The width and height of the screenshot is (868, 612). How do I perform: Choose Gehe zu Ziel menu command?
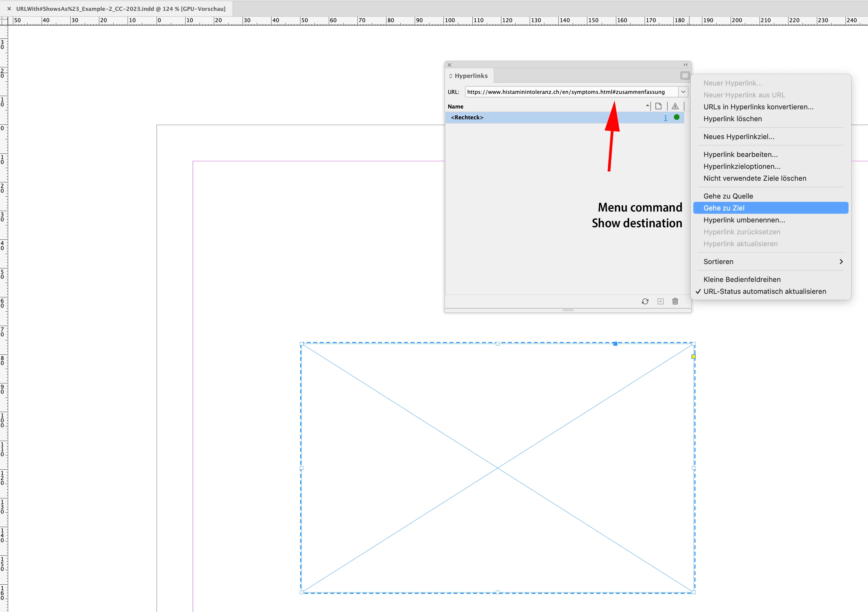coord(724,208)
